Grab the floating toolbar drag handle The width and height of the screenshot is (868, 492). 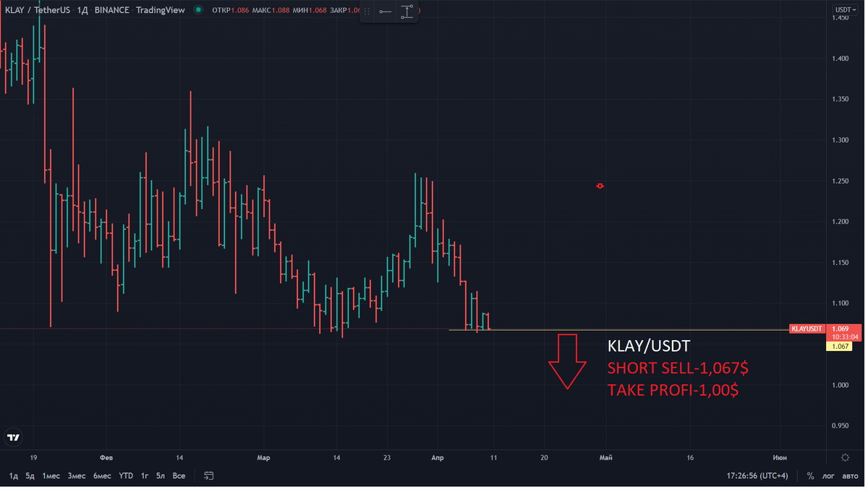pyautogui.click(x=367, y=12)
